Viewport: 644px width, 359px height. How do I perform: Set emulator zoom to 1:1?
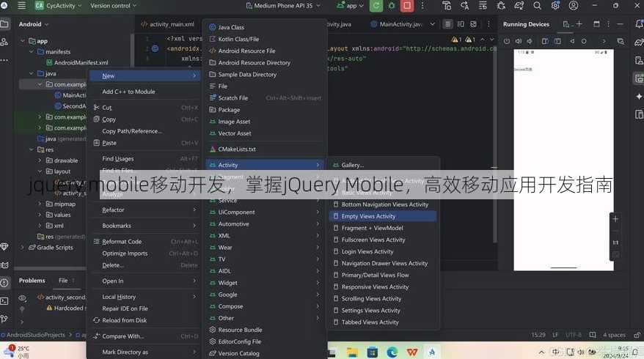pyautogui.click(x=615, y=243)
